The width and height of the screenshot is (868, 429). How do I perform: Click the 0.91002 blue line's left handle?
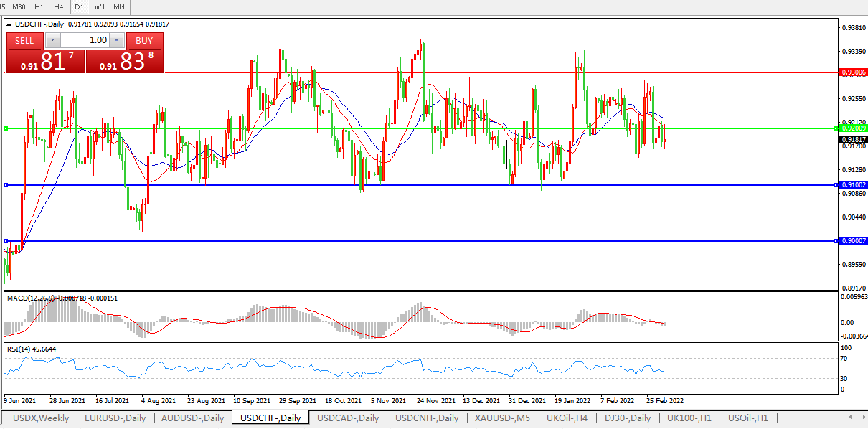point(6,185)
